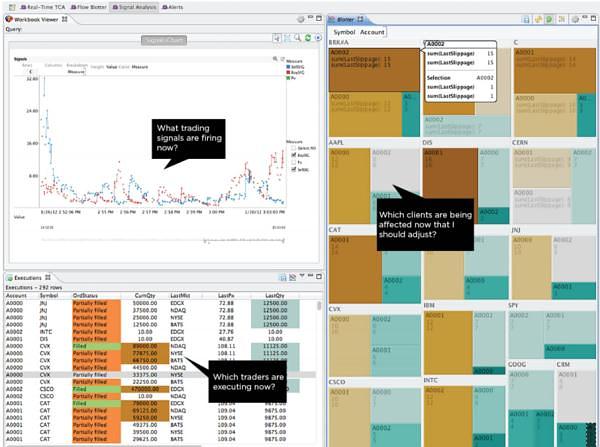The width and height of the screenshot is (600, 447).
Task: Choose the Symbol grouping in Blotter
Action: click(x=344, y=32)
